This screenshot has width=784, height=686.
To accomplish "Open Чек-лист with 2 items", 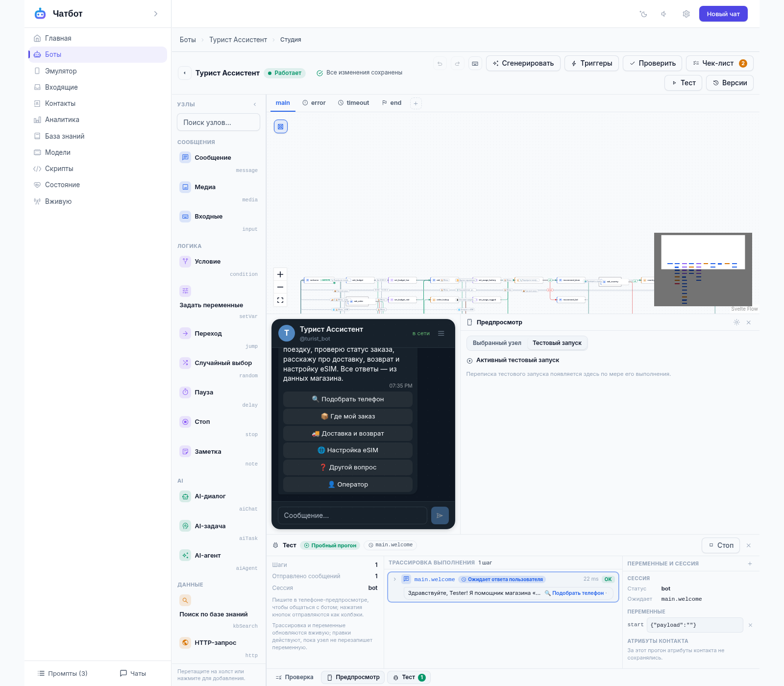I will [x=719, y=63].
